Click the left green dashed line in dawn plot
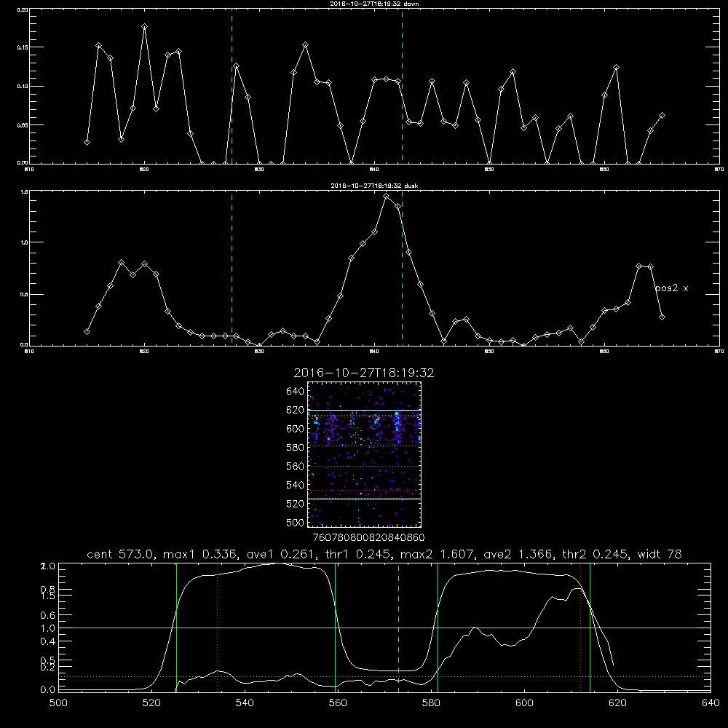Screen dimensions: 728x728 (x=232, y=87)
